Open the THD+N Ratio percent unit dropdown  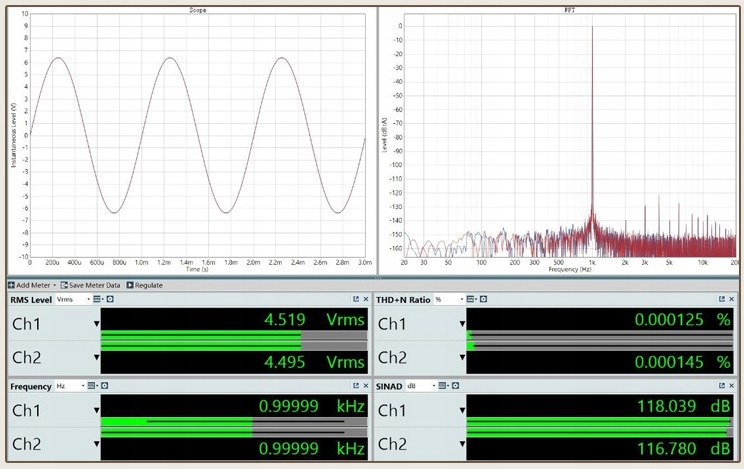coord(446,299)
